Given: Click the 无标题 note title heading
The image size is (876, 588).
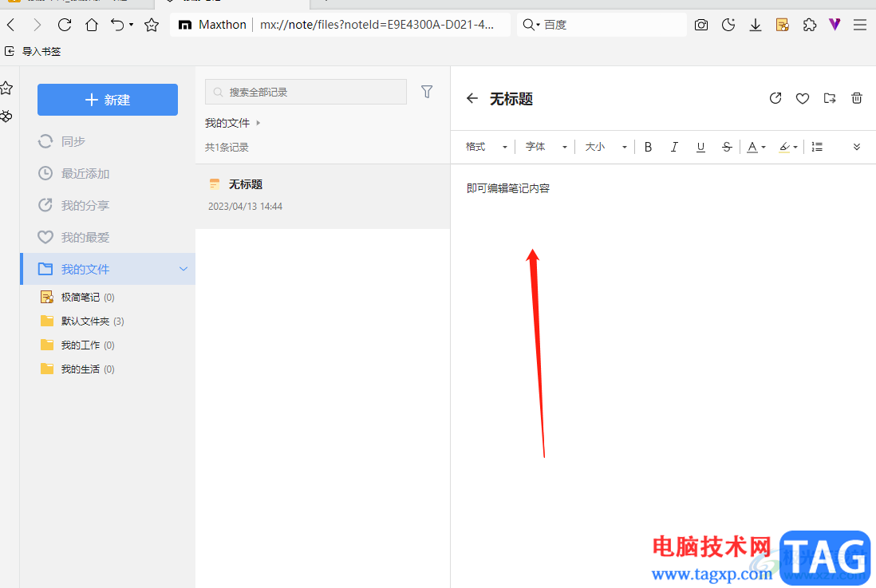Looking at the screenshot, I should coord(511,99).
